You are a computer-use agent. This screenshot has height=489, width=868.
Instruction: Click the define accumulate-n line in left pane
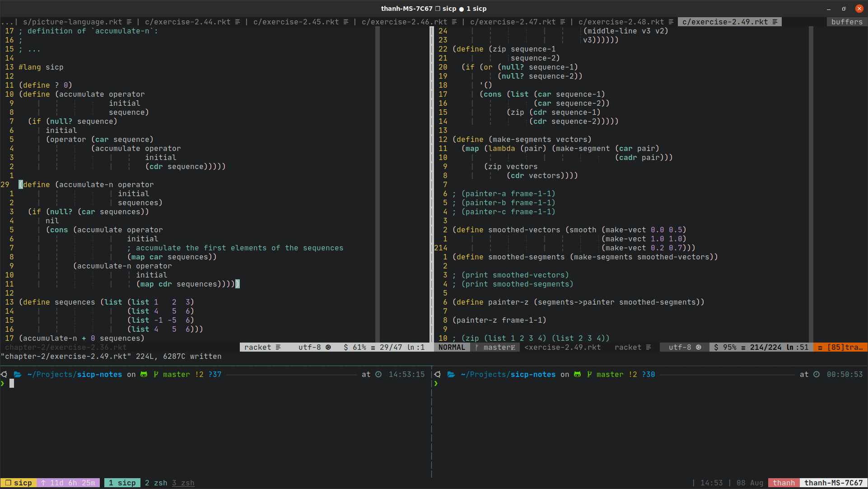click(x=86, y=184)
